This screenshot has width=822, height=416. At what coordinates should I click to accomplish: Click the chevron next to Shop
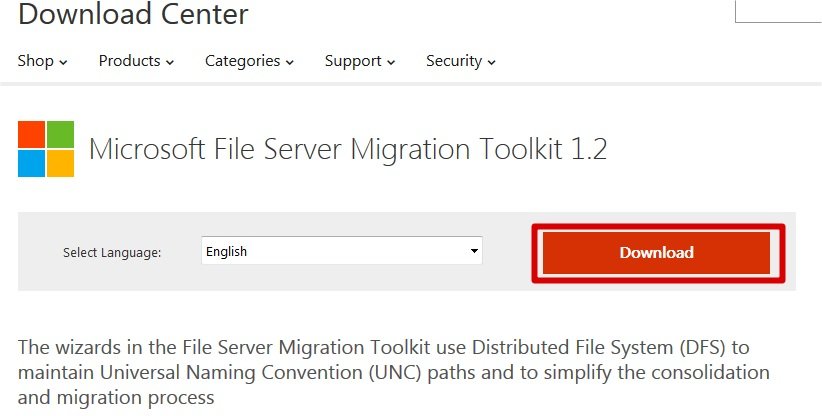tap(63, 62)
